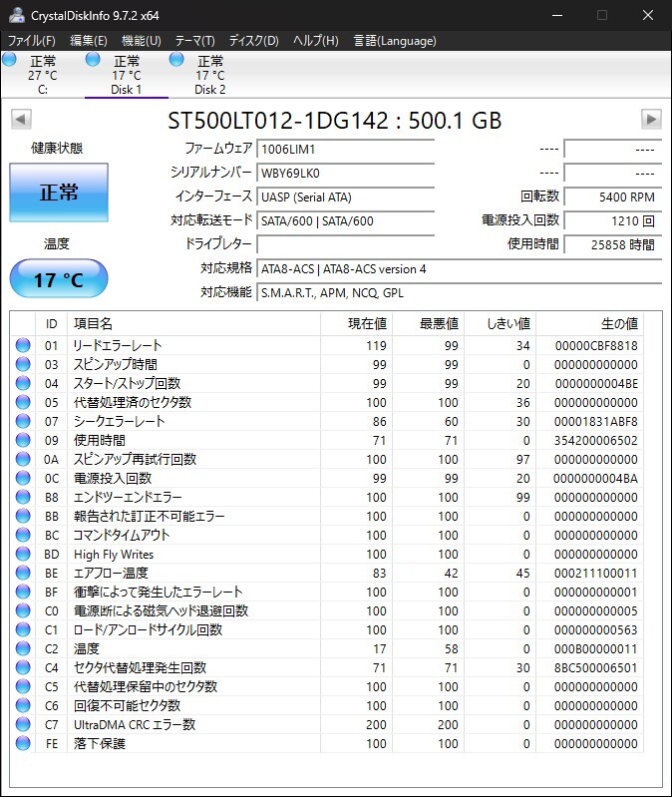Click the 17 °C temperature button

[x=59, y=278]
